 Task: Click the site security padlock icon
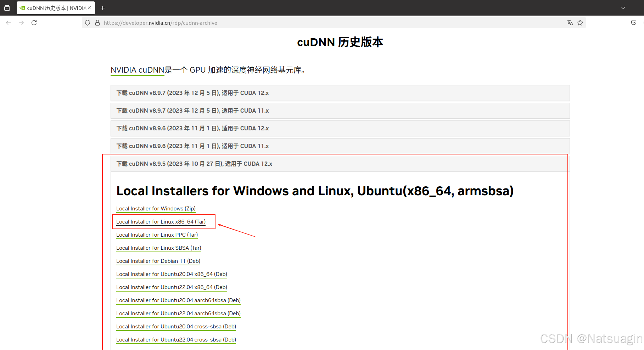[97, 23]
